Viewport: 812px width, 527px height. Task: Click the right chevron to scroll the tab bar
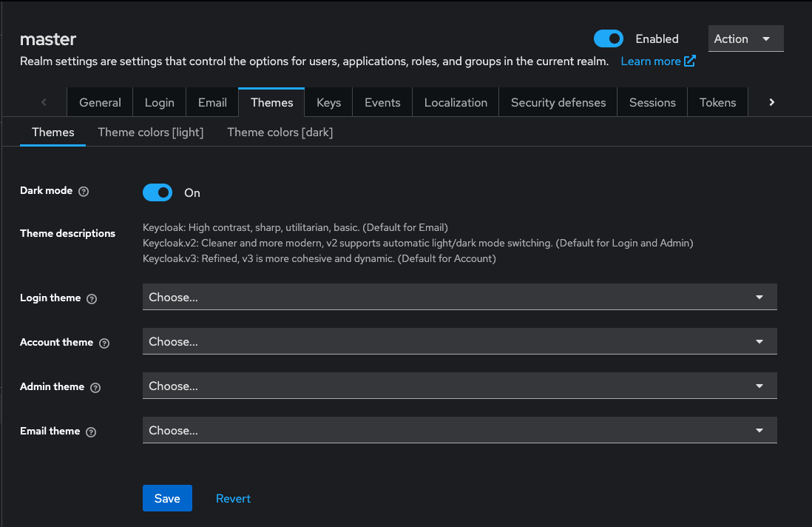tap(771, 101)
